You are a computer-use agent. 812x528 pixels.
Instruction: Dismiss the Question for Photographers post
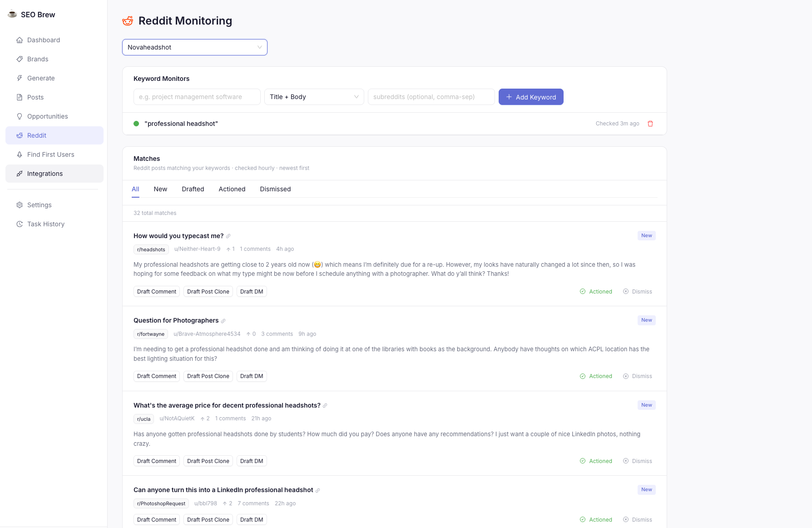click(638, 376)
